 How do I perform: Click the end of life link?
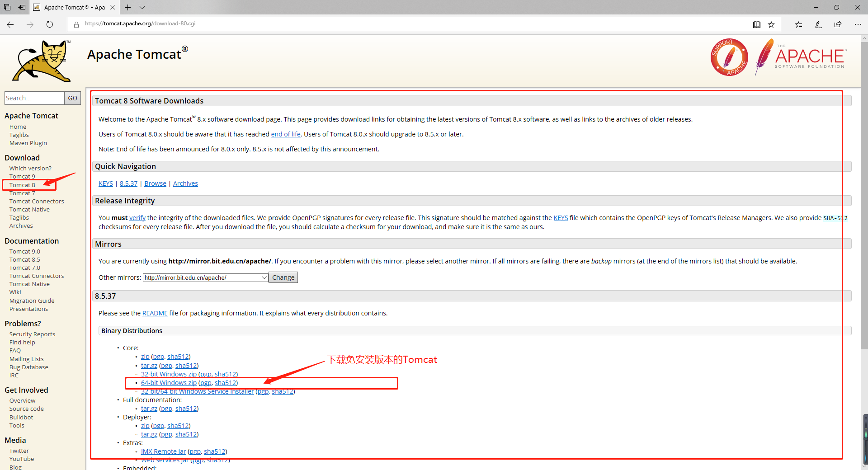[286, 134]
